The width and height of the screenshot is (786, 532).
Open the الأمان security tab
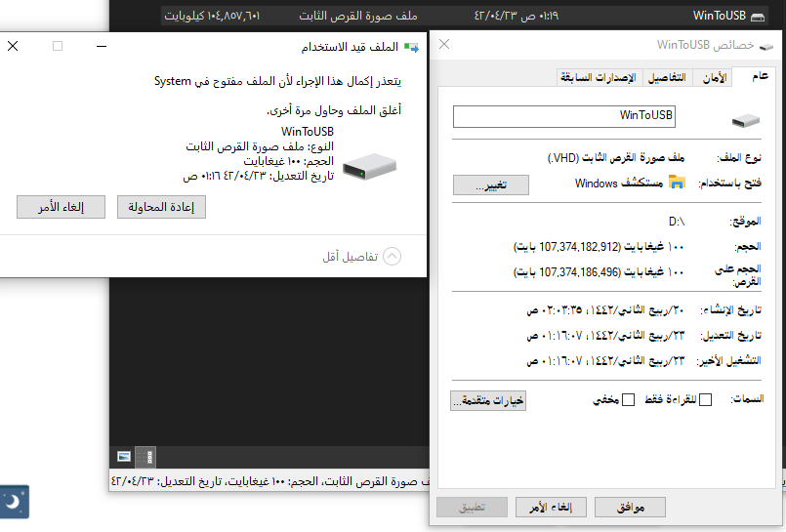715,78
